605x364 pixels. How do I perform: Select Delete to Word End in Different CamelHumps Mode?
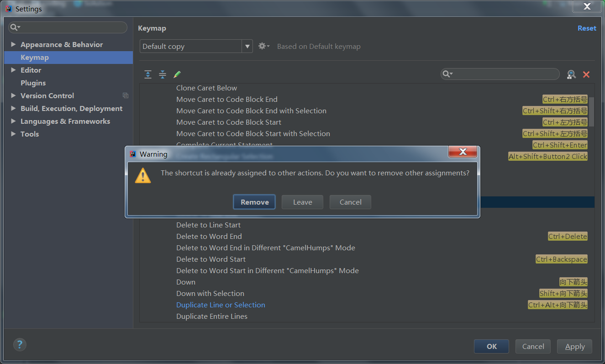(x=266, y=248)
